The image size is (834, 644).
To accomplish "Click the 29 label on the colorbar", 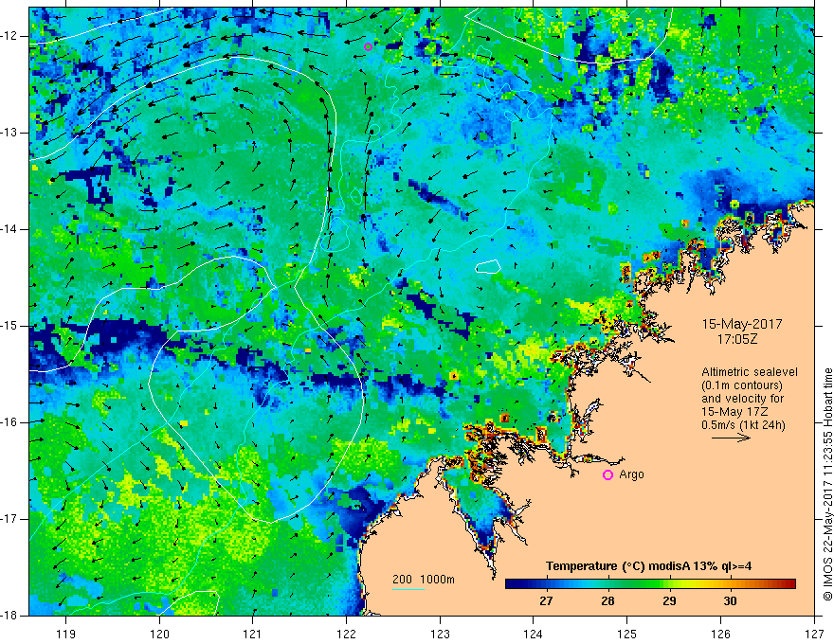I will pyautogui.click(x=669, y=601).
